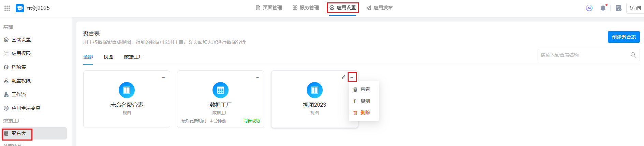Click the 创建聚合表 button
The image size is (644, 146).
click(x=624, y=37)
